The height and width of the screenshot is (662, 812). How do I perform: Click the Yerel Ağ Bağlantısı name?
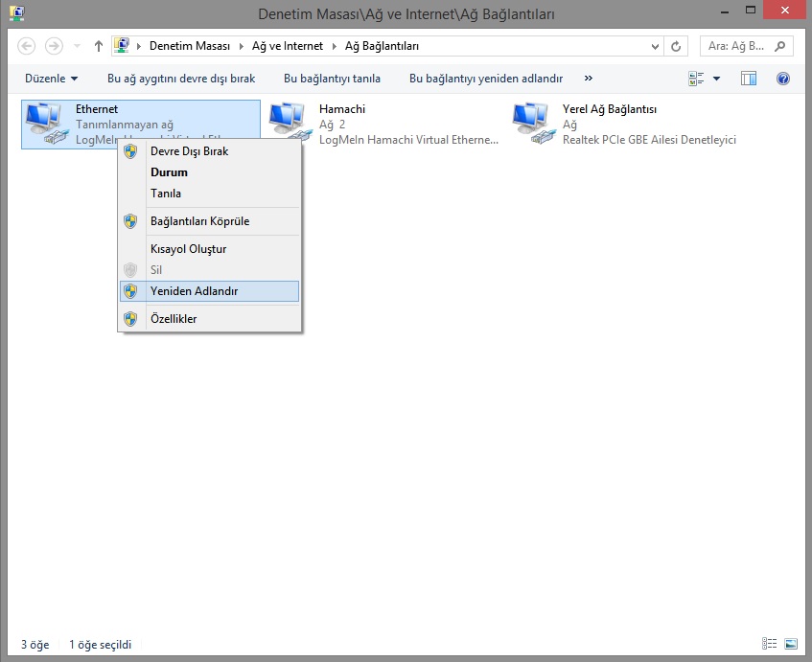pos(610,109)
